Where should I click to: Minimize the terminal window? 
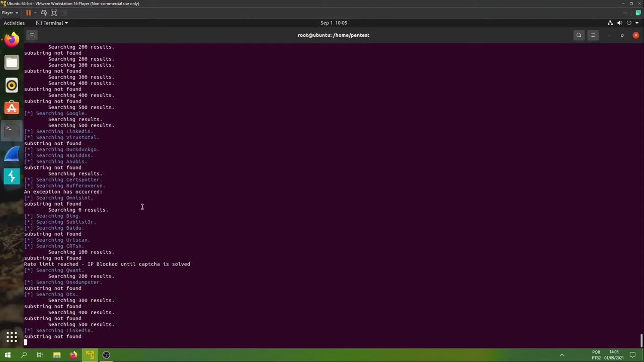(609, 35)
